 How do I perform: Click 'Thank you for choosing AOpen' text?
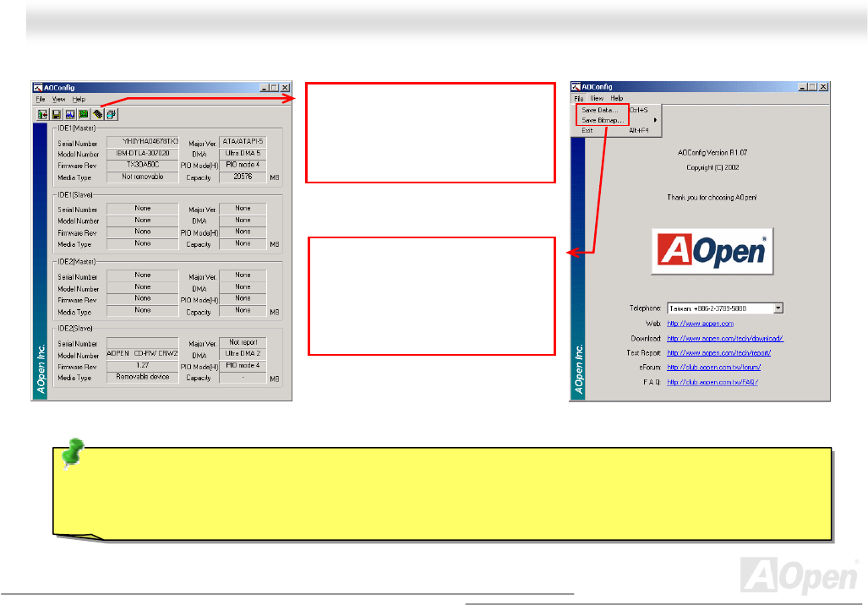tap(712, 198)
